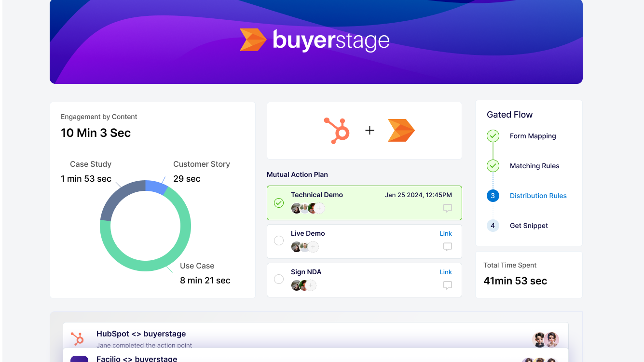The width and height of the screenshot is (644, 362).
Task: Click the buyerstage logo in the header banner
Action: click(x=315, y=40)
